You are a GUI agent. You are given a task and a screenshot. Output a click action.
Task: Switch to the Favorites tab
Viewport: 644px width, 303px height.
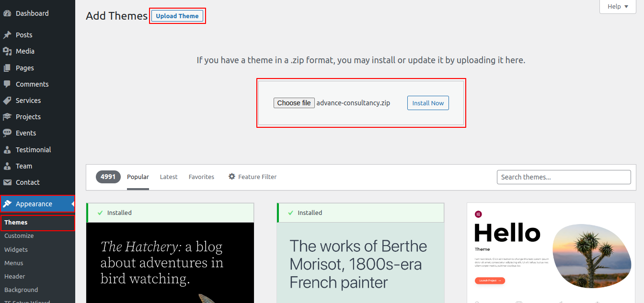click(x=201, y=177)
